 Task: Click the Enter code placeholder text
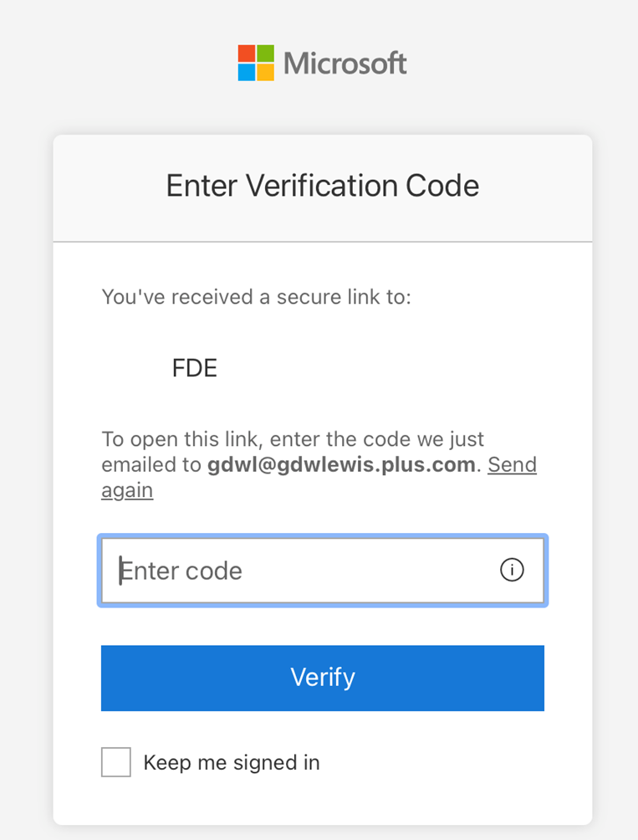(181, 571)
